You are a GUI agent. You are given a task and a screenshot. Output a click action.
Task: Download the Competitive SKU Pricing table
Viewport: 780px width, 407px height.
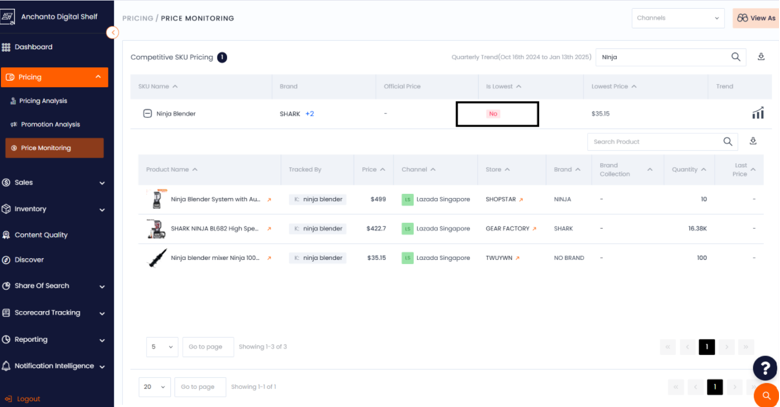[x=761, y=57]
